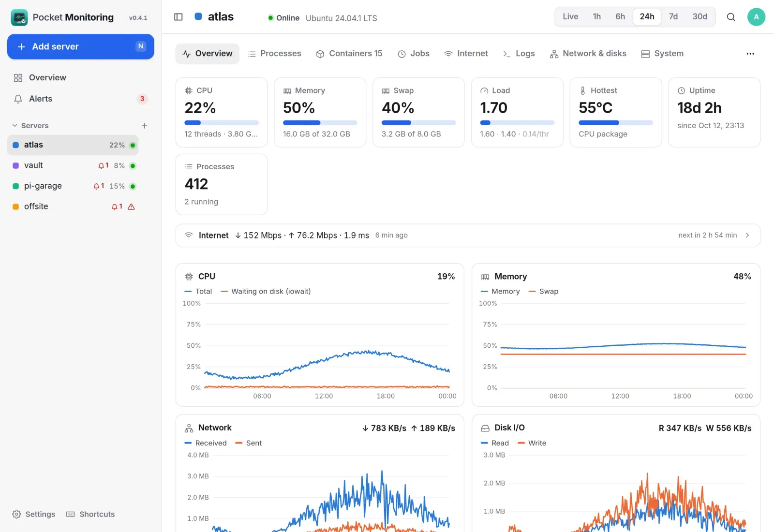Screen dimensions: 774x532
Task: Open the Processes 412 summary card
Action: pyautogui.click(x=222, y=184)
